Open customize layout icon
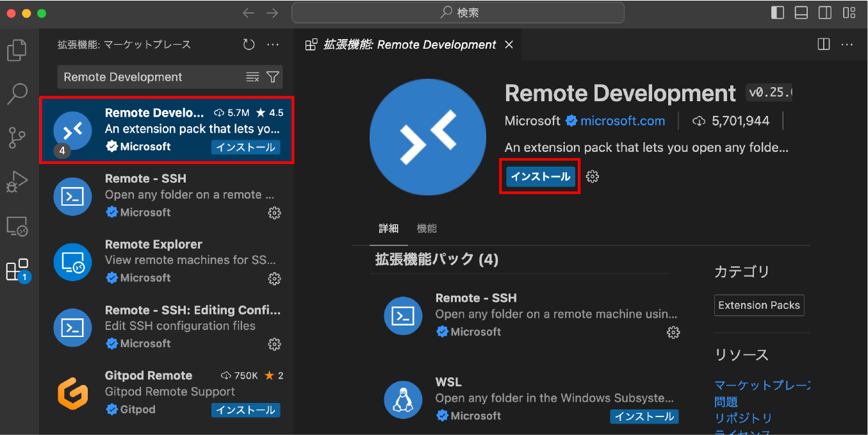868x435 pixels. tap(849, 12)
